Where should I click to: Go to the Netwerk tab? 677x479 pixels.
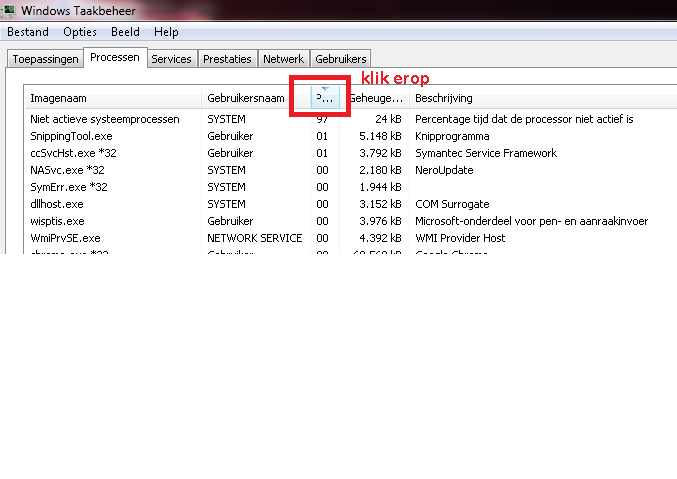click(x=283, y=59)
